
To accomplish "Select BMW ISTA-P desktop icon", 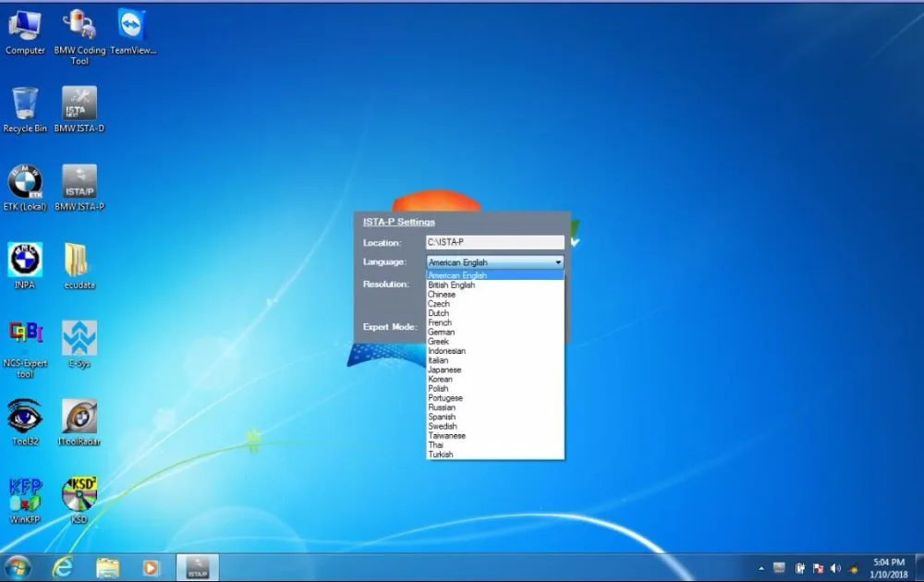I will [x=79, y=188].
